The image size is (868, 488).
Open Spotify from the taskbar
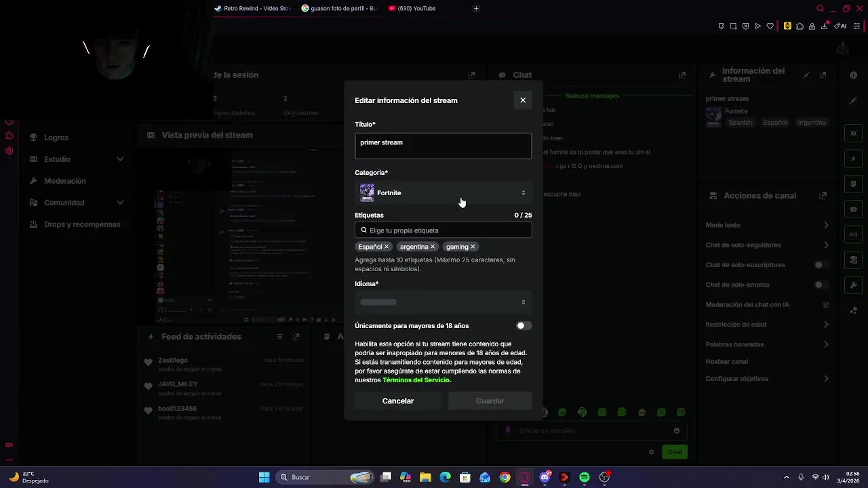(x=585, y=478)
